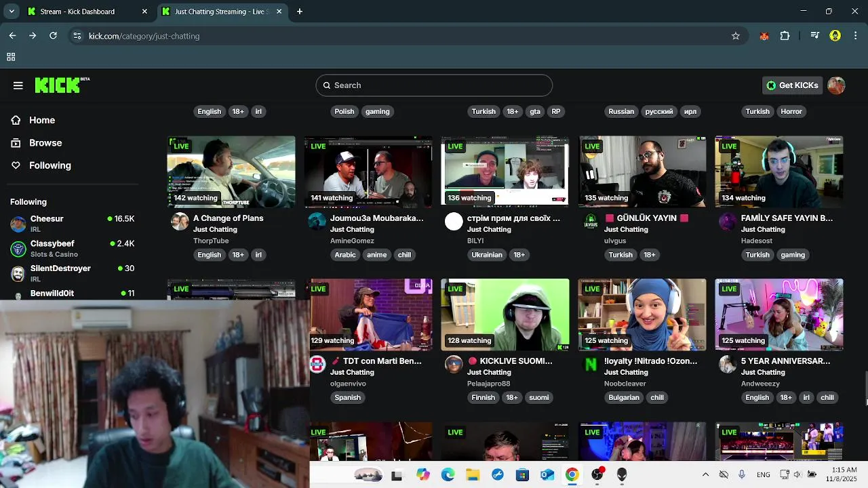Click the ulvgus channel avatar
The width and height of the screenshot is (868, 488).
click(x=591, y=221)
